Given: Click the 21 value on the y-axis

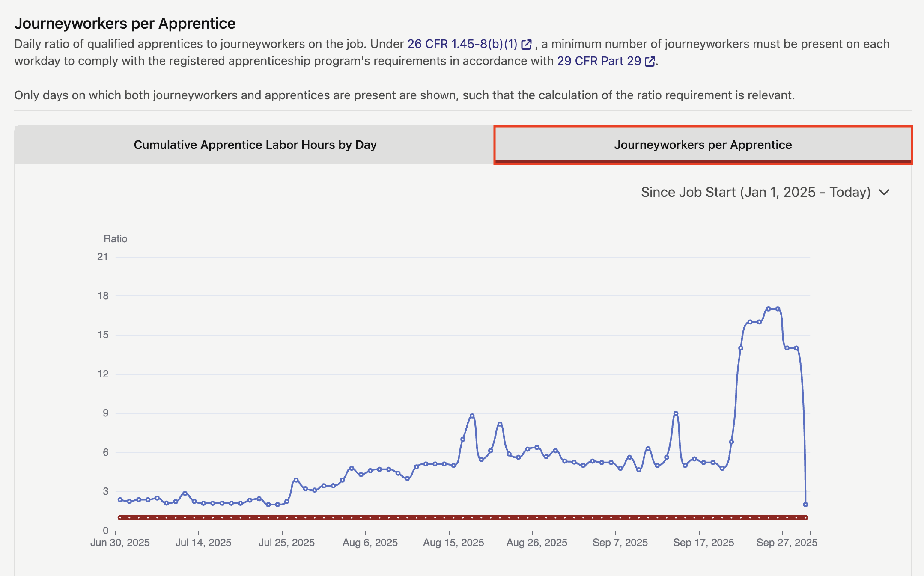Looking at the screenshot, I should click(102, 257).
